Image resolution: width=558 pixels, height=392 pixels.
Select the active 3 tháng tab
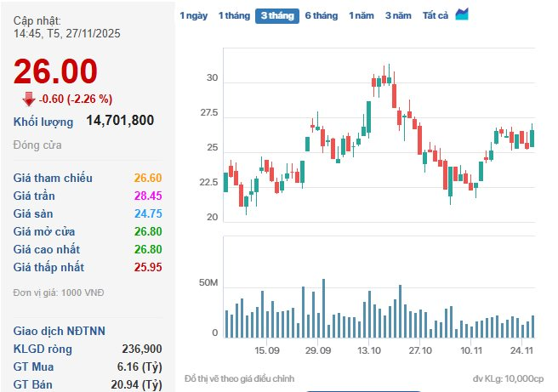coord(277,15)
